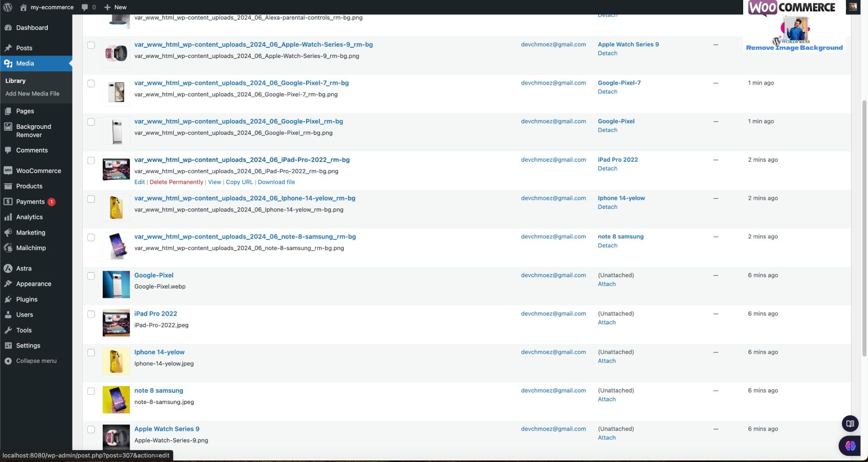
Task: Click the Mailchimp sidebar icon
Action: click(x=8, y=248)
